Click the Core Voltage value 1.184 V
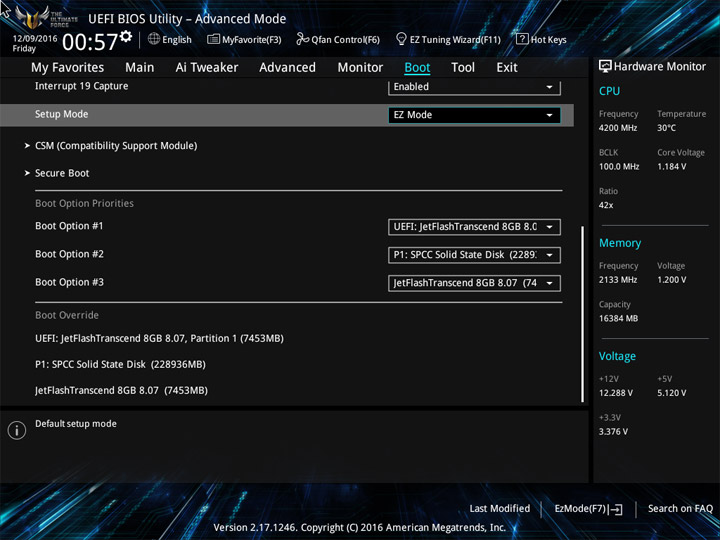This screenshot has height=540, width=720. pos(672,167)
